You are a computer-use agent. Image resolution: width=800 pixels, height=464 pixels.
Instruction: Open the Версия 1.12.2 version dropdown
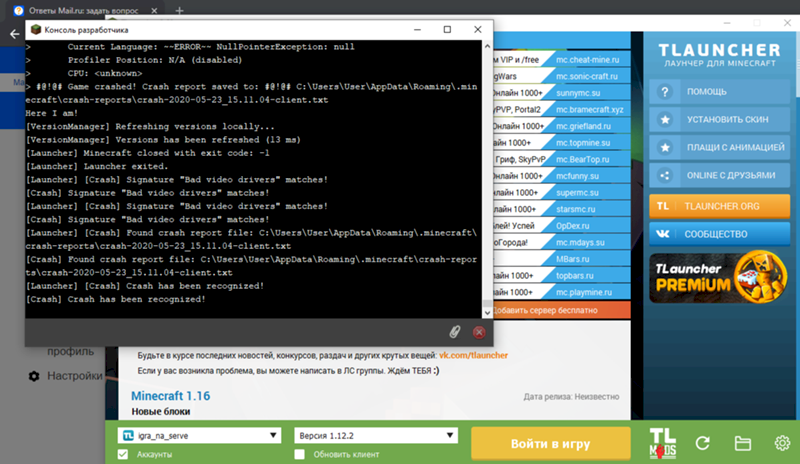375,436
